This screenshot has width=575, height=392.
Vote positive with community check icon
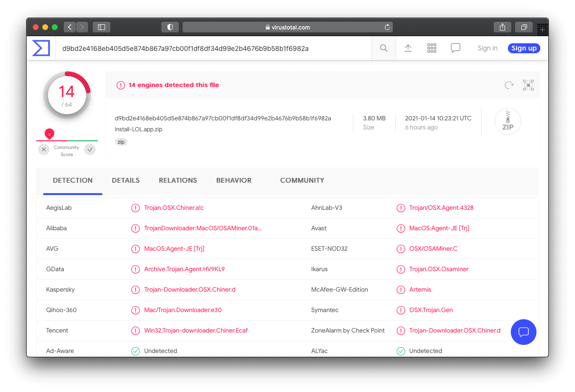(90, 149)
